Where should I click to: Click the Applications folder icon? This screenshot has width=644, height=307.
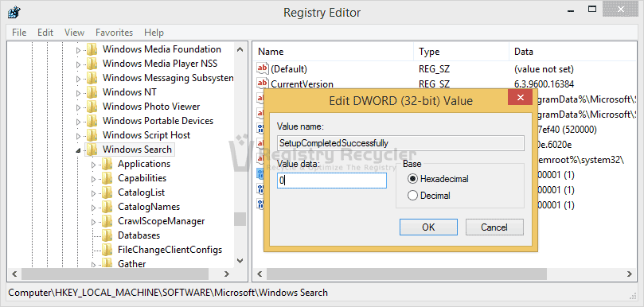coord(107,165)
